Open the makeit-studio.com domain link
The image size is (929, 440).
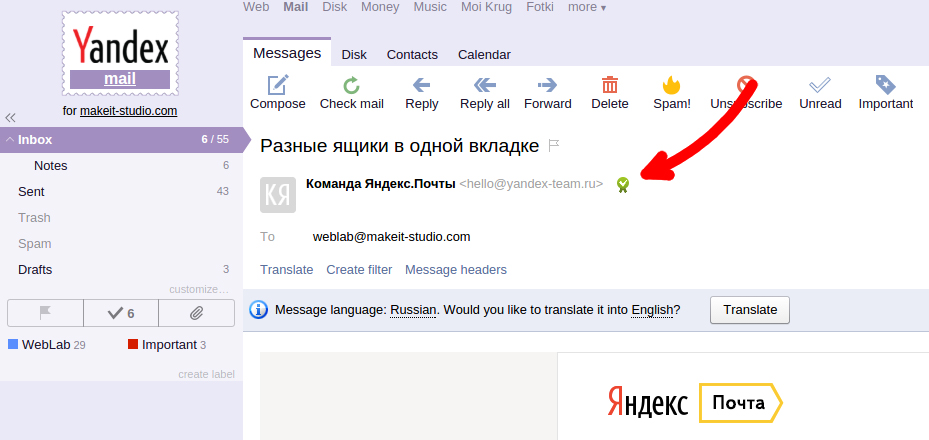(129, 111)
